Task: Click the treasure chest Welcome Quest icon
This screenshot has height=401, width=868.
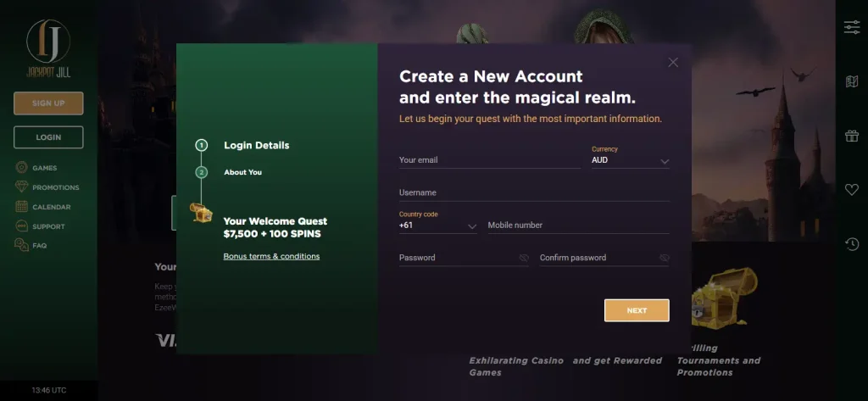Action: 201,212
